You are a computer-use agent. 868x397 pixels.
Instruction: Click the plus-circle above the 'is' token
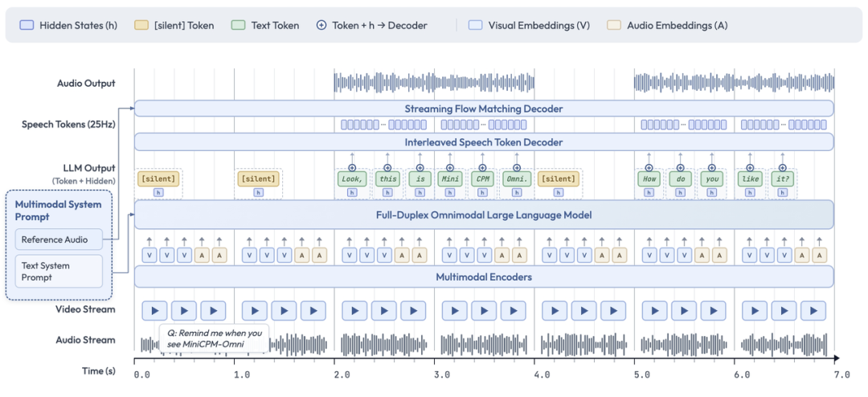(420, 167)
